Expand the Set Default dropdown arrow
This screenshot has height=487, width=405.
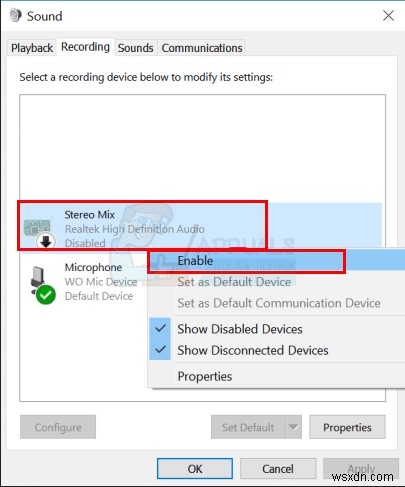tap(293, 427)
